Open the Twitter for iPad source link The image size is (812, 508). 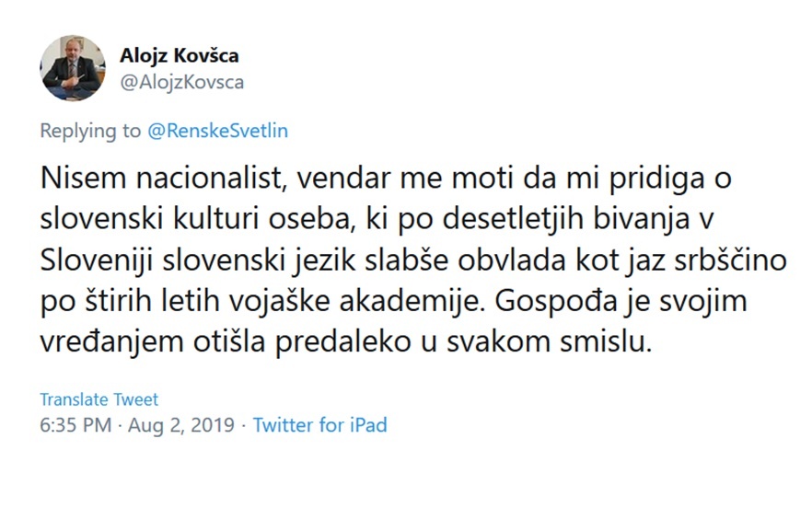coord(319,425)
